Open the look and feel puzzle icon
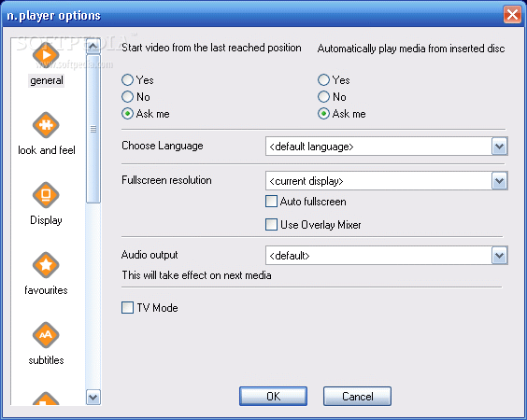Screen dimensions: 527x420 [46, 125]
